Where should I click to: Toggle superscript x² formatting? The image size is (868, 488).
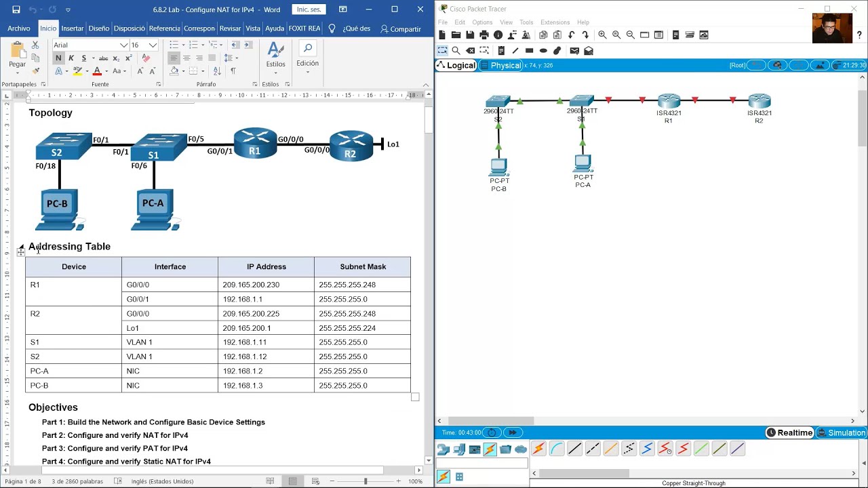click(130, 58)
